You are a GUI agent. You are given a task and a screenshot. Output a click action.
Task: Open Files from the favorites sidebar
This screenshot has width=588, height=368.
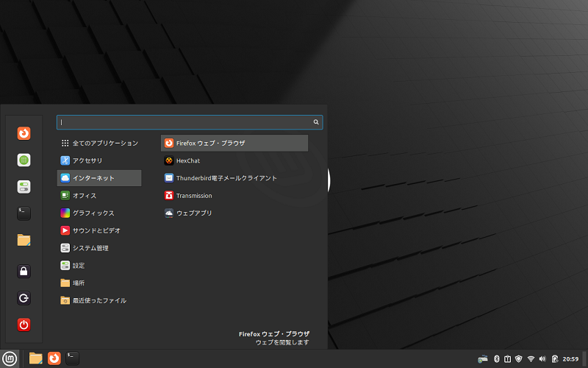[24, 240]
